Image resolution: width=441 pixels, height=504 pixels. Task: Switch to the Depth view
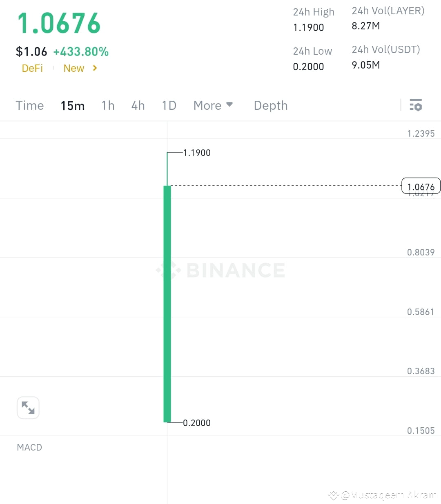click(x=270, y=105)
